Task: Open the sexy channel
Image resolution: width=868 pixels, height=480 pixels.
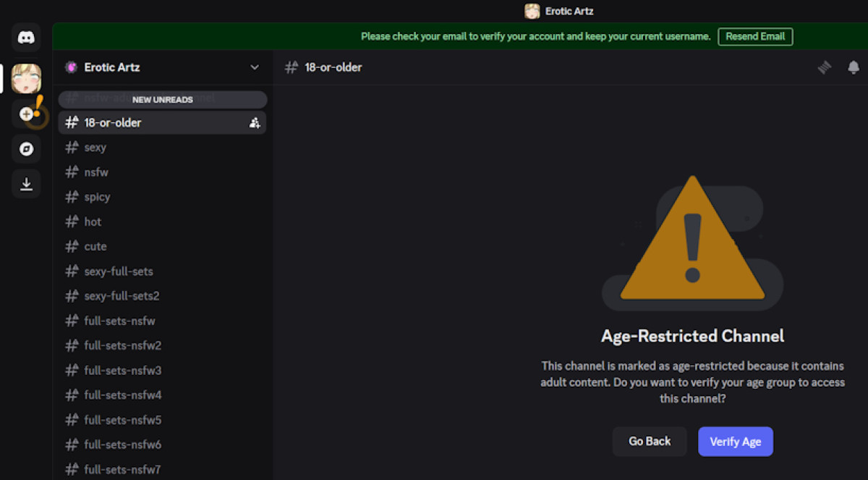Action: coord(95,148)
